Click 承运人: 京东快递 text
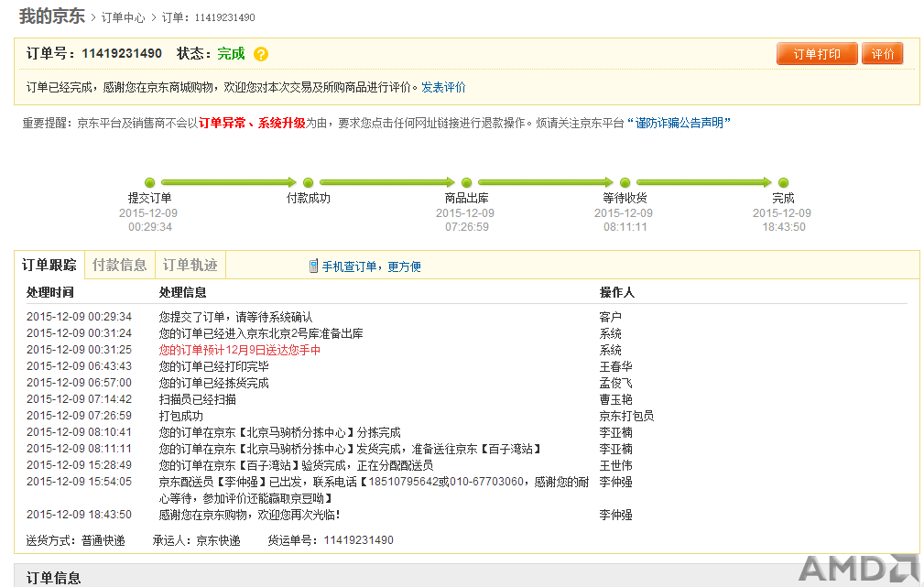Viewport: 924px width, 587px height. tap(196, 540)
